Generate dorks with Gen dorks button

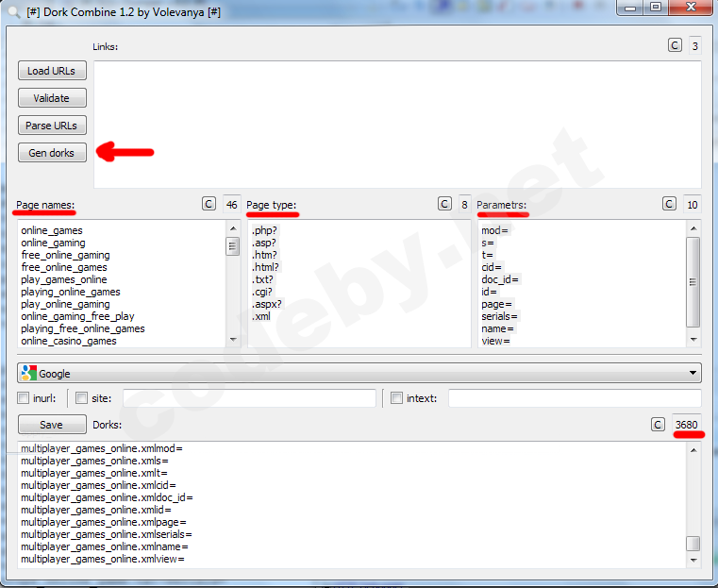pos(52,153)
